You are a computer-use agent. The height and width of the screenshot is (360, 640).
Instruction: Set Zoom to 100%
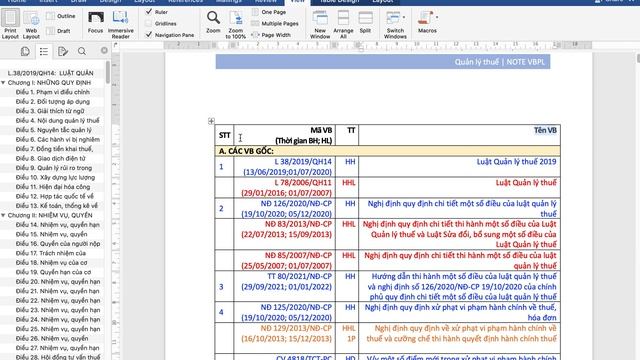[x=236, y=24]
